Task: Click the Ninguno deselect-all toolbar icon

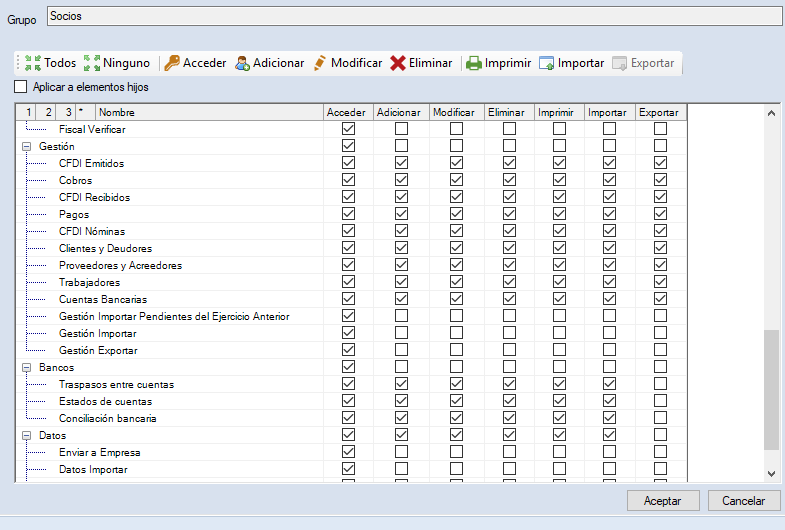Action: pyautogui.click(x=92, y=63)
